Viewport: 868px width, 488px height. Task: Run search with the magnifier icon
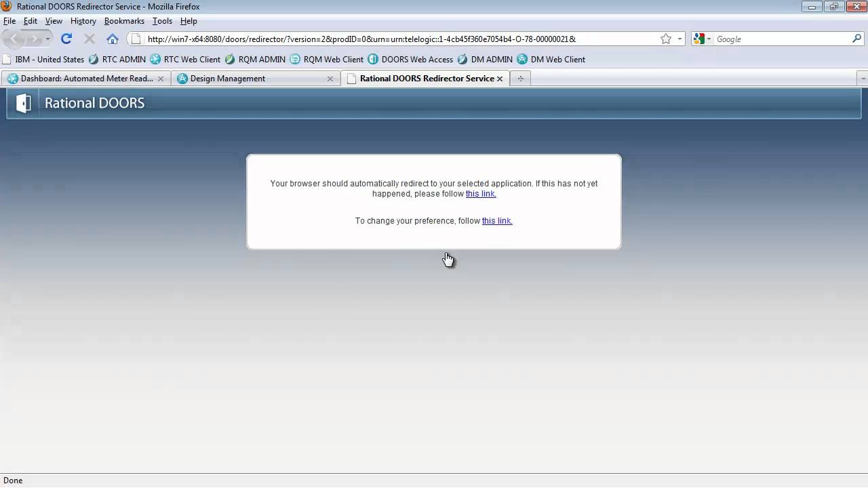[x=856, y=39]
